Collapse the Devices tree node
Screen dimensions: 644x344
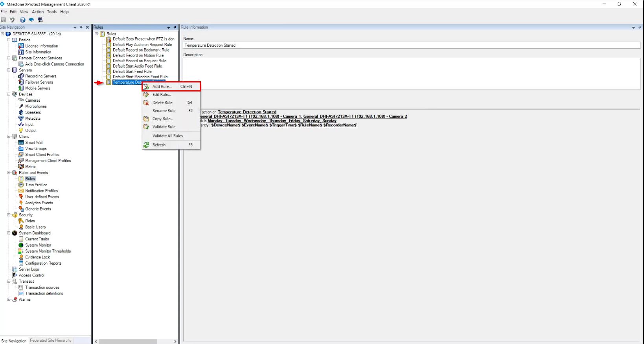9,94
